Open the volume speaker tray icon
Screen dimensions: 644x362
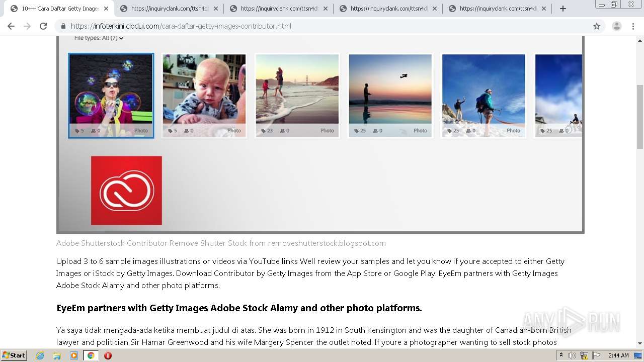pyautogui.click(x=572, y=355)
